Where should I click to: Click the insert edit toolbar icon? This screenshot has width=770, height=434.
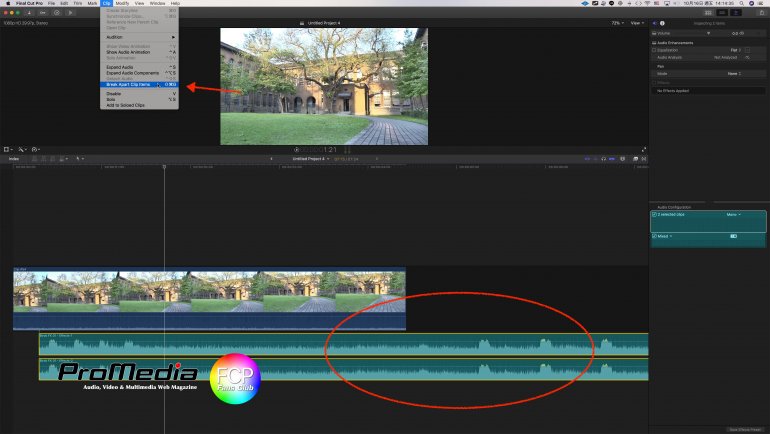[44, 159]
